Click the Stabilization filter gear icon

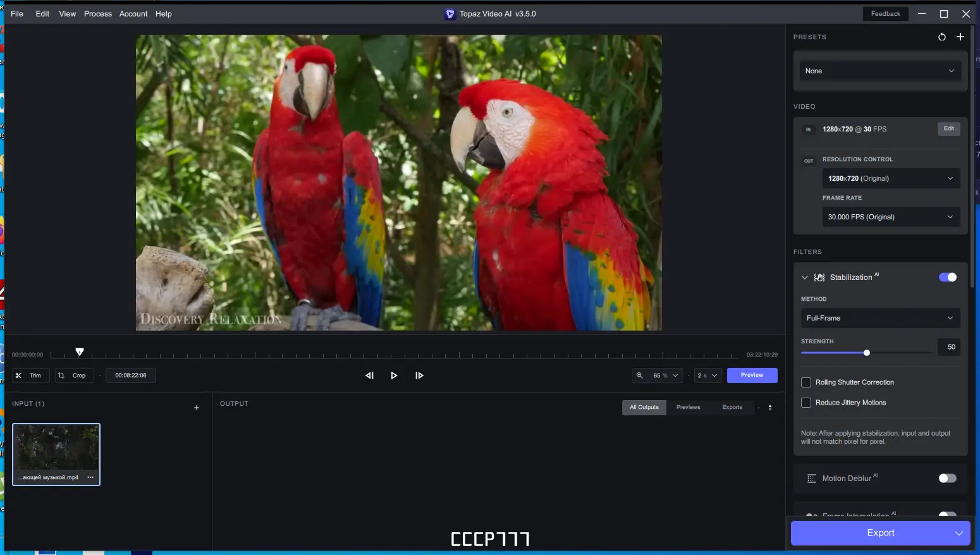pos(819,277)
